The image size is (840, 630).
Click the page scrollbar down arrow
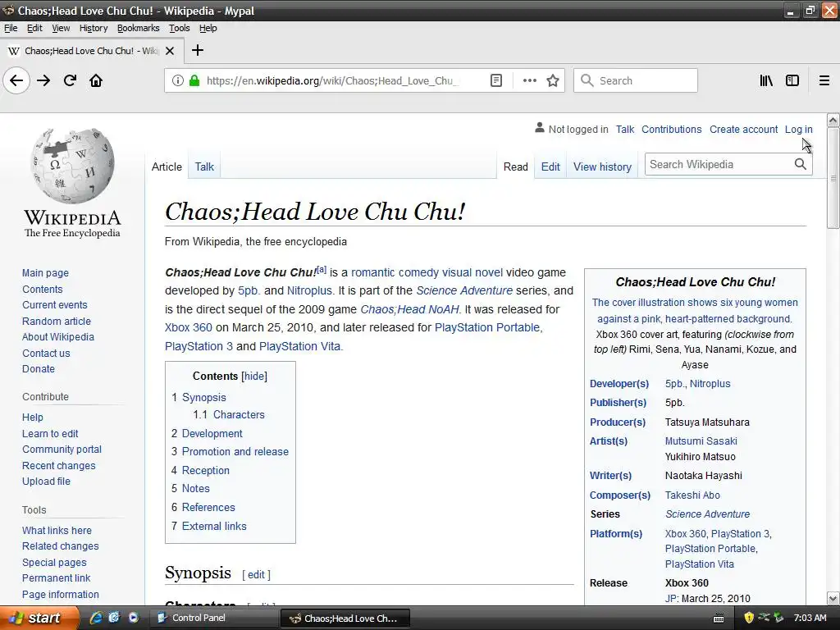point(833,598)
